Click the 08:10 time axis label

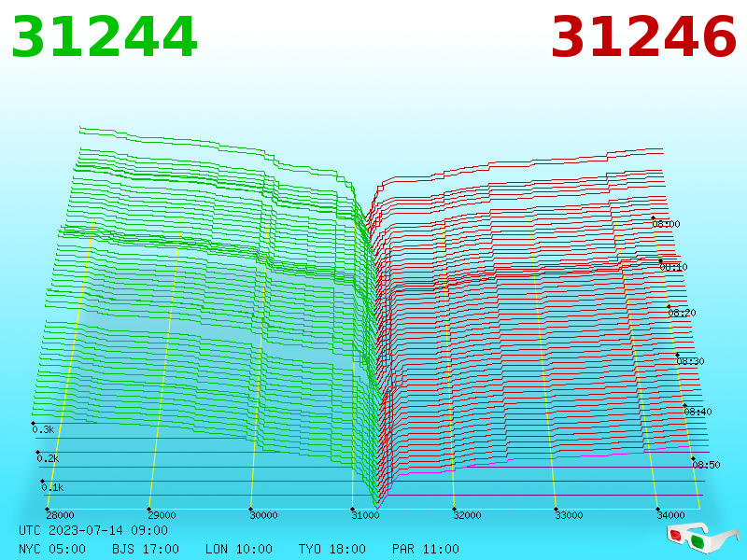pos(673,267)
